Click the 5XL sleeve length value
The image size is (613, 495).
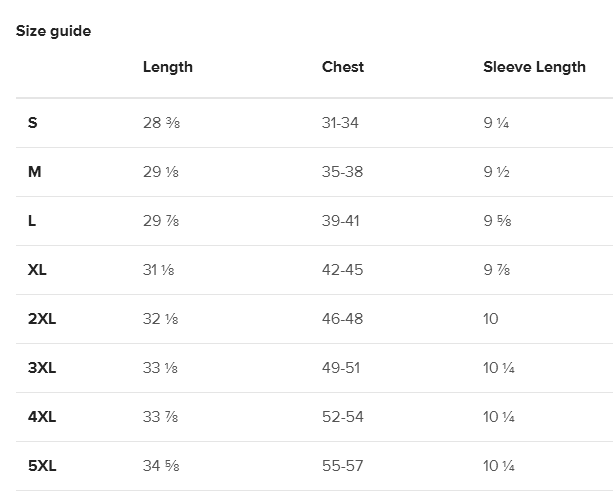tap(498, 466)
